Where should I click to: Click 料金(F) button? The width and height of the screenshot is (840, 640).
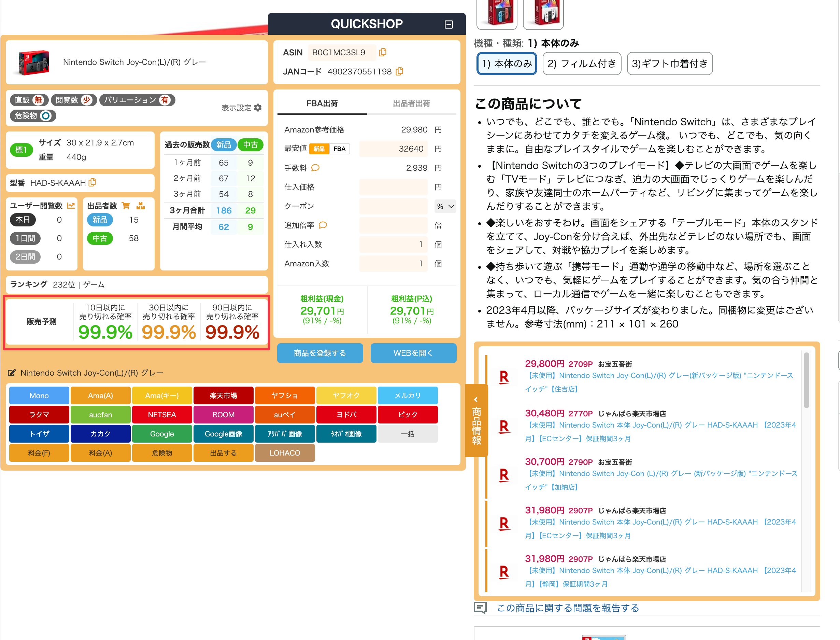tap(39, 453)
